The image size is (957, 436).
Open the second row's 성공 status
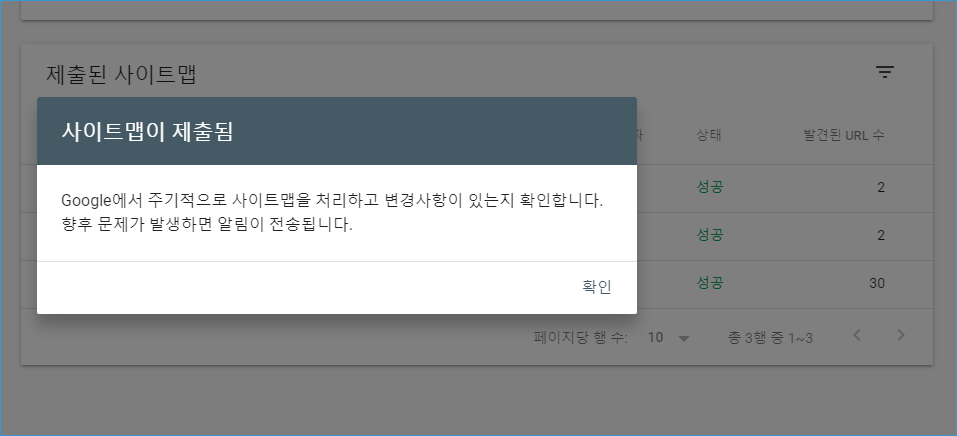710,235
